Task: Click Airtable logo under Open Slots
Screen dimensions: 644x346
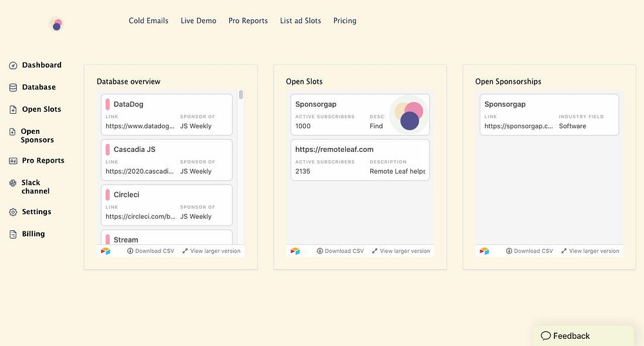Action: pos(295,251)
